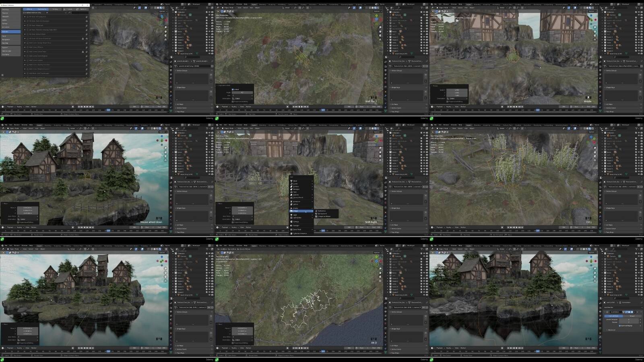Screen dimensions: 644x362
Task: Click the search magnifier icon in Preferences add-ons
Action: 69,12
